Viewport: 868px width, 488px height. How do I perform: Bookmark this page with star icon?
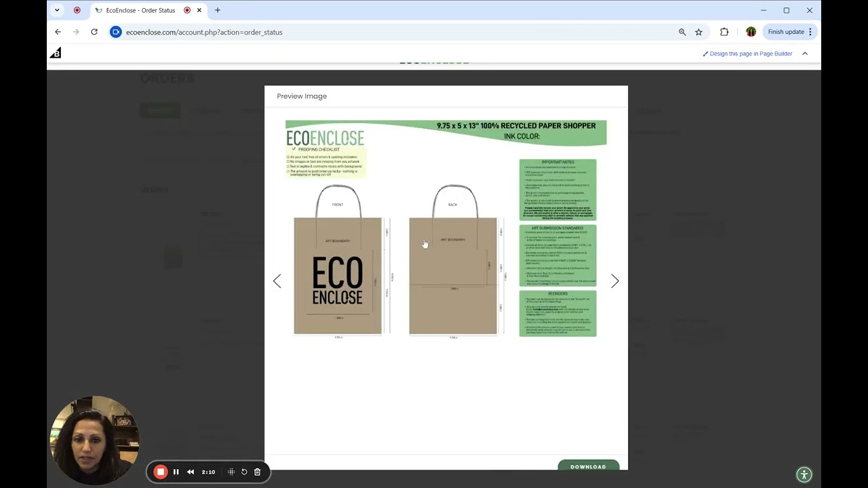click(698, 32)
